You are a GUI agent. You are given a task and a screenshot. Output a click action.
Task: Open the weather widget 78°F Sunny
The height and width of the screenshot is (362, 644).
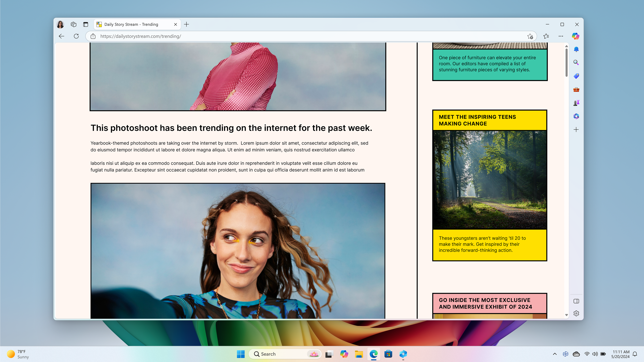18,354
